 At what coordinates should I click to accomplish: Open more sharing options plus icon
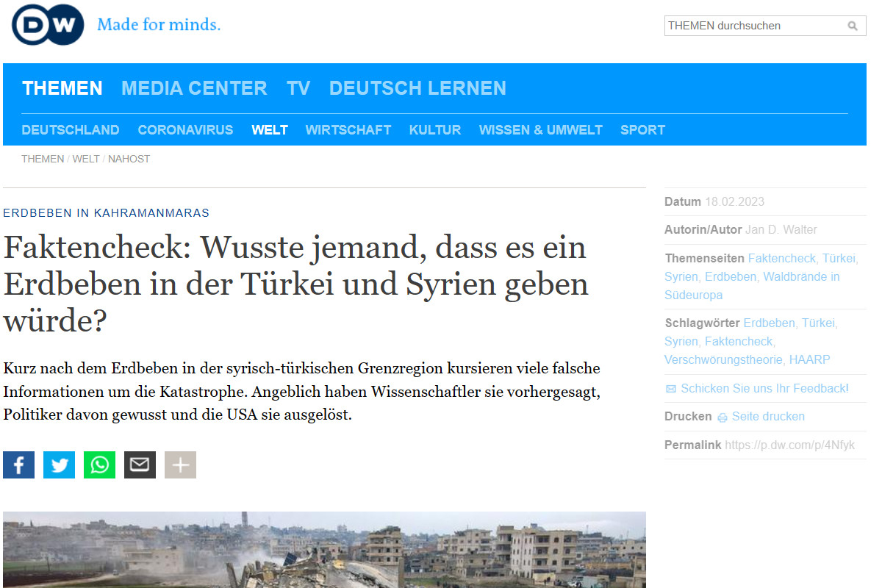(x=180, y=465)
